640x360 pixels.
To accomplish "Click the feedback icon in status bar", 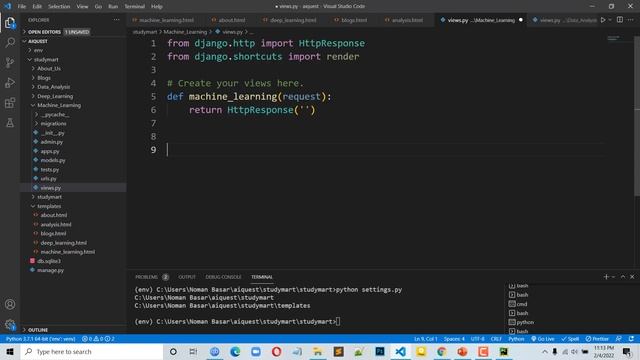I will [x=619, y=339].
